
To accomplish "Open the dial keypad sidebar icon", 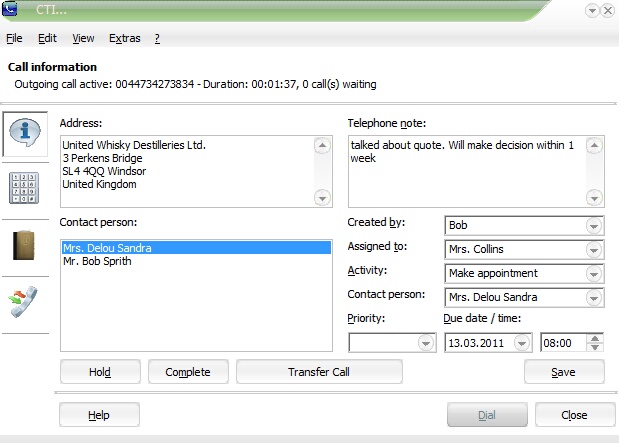I will pos(24,189).
